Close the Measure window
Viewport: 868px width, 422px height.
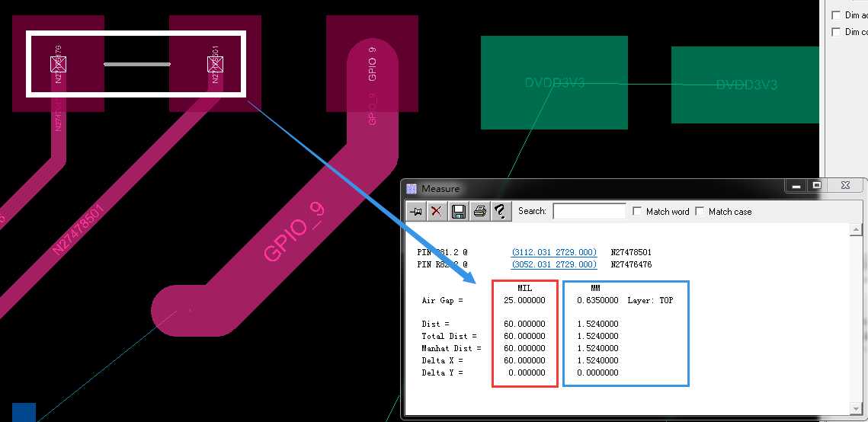[x=845, y=187]
